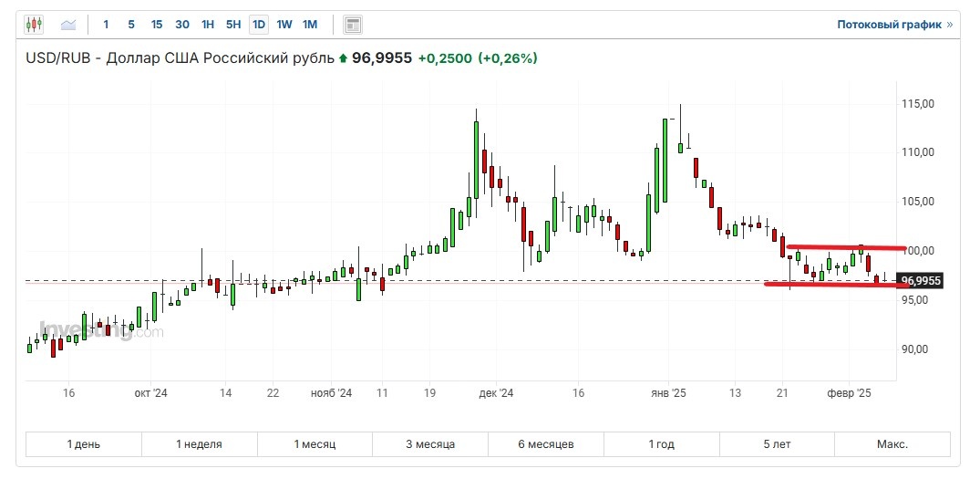980x479 pixels.
Task: Click the 90,00 price axis label
Action: pyautogui.click(x=917, y=349)
